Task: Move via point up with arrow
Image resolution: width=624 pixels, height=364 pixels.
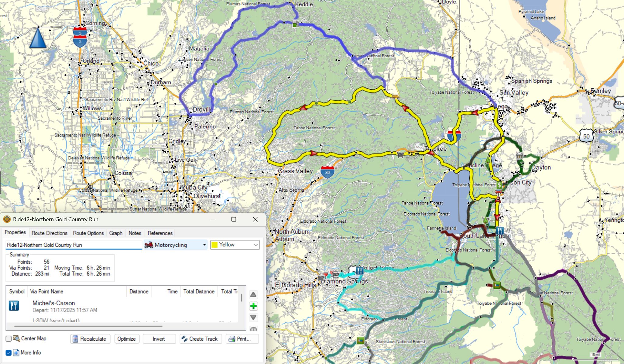Action: pyautogui.click(x=253, y=294)
